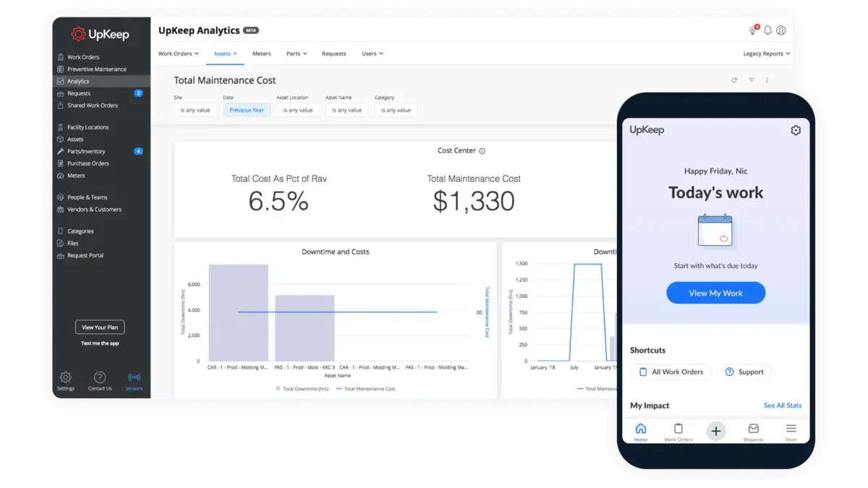Open Site filter 'is any value'
Viewport: 868px width, 488px height.
pos(195,110)
